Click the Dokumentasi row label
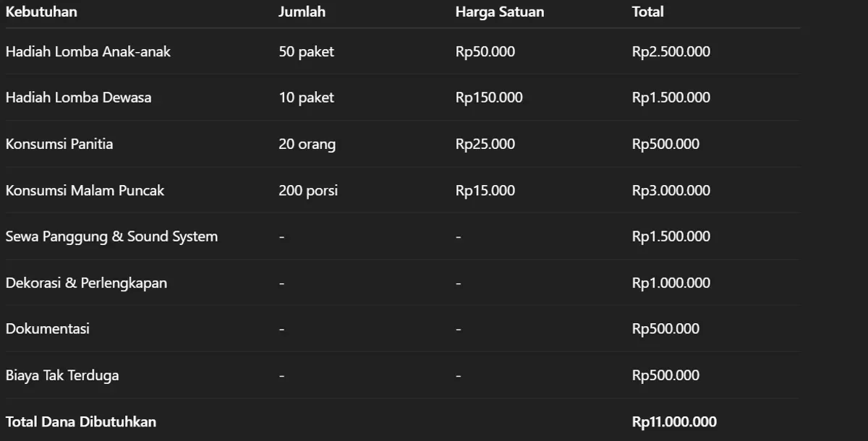This screenshot has width=868, height=441. tap(48, 329)
